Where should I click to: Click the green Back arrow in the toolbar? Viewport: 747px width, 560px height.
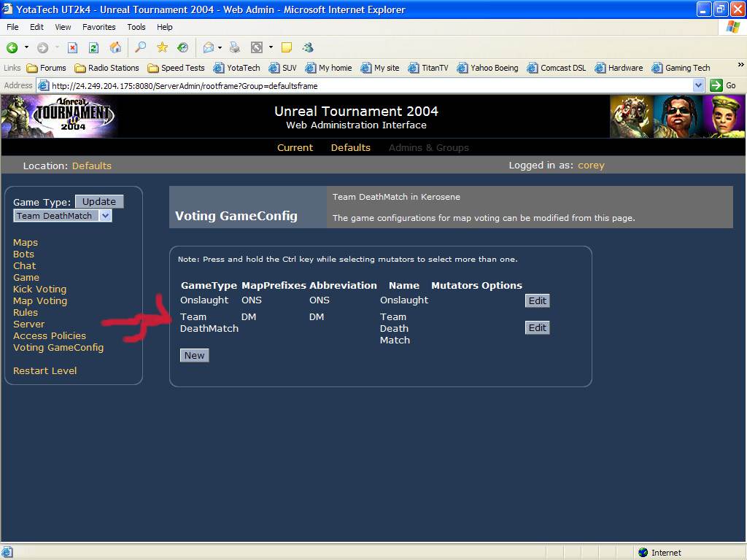click(12, 47)
